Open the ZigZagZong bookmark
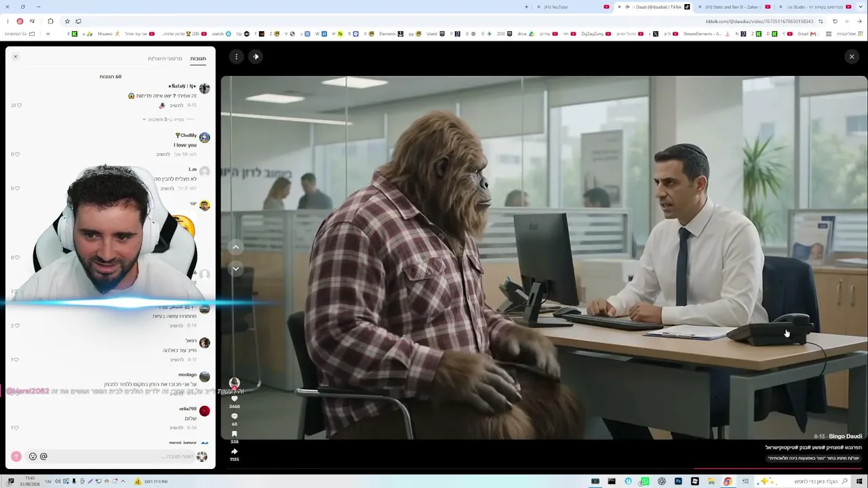The image size is (868, 488). pos(596,33)
